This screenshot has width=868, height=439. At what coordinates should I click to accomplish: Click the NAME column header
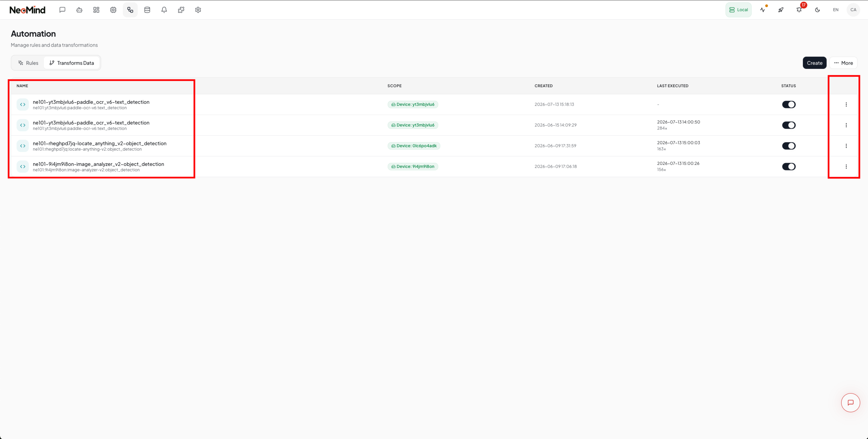tap(22, 86)
